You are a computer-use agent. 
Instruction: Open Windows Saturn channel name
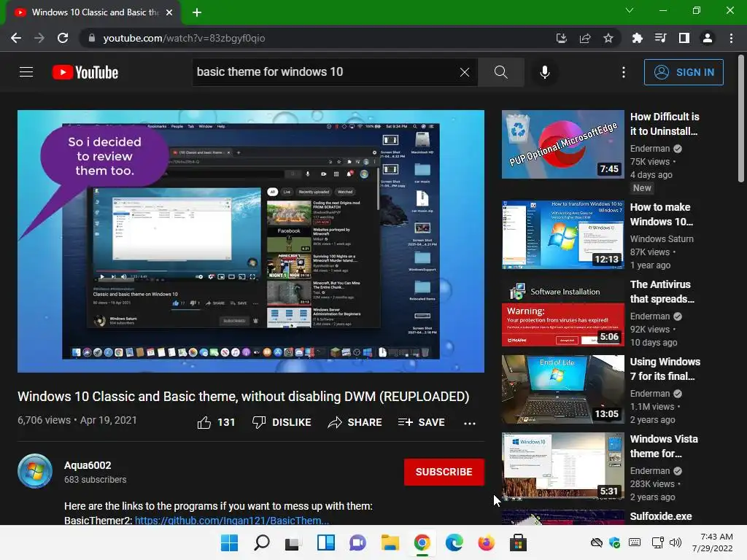click(x=662, y=239)
